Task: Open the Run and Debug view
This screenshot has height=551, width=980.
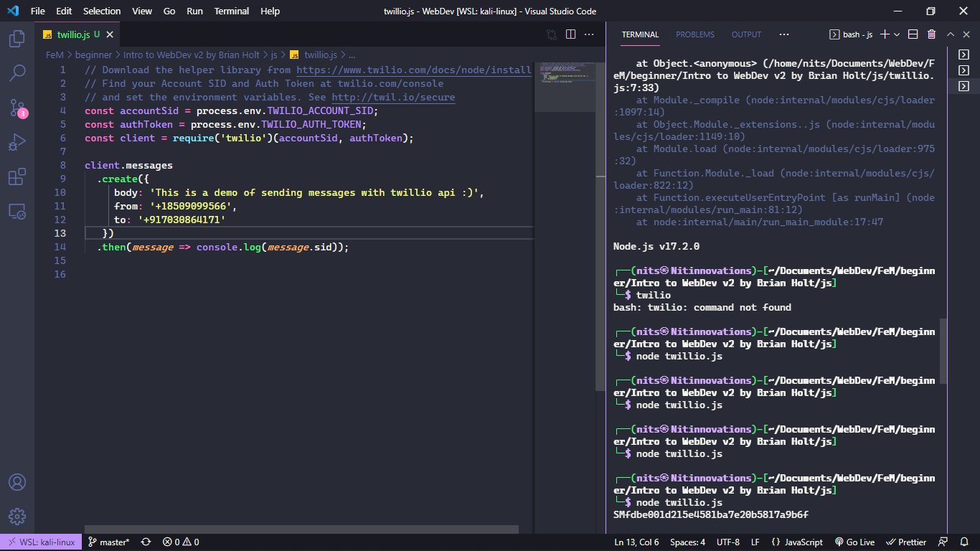Action: pyautogui.click(x=17, y=142)
